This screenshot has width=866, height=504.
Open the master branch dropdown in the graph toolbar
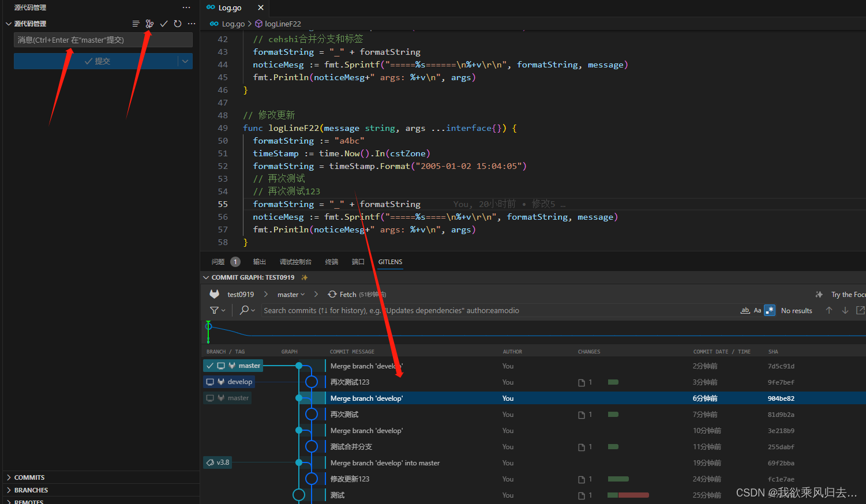291,294
